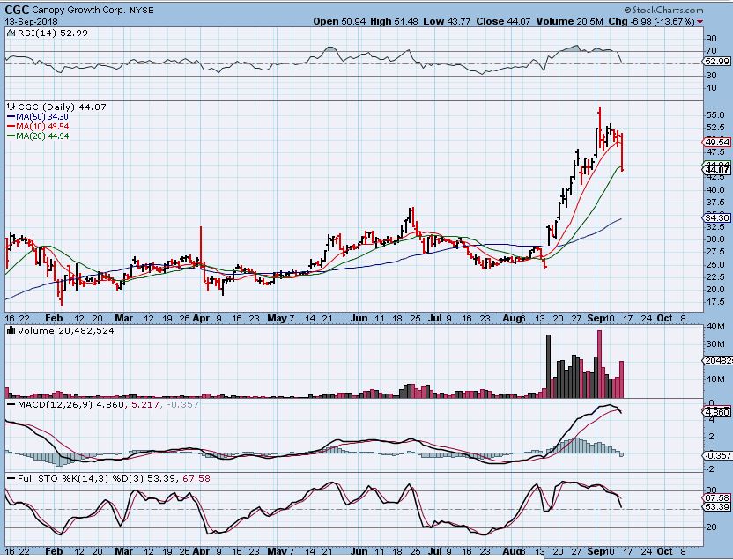Click the MA(50) 34.30 legend text

(x=42, y=117)
